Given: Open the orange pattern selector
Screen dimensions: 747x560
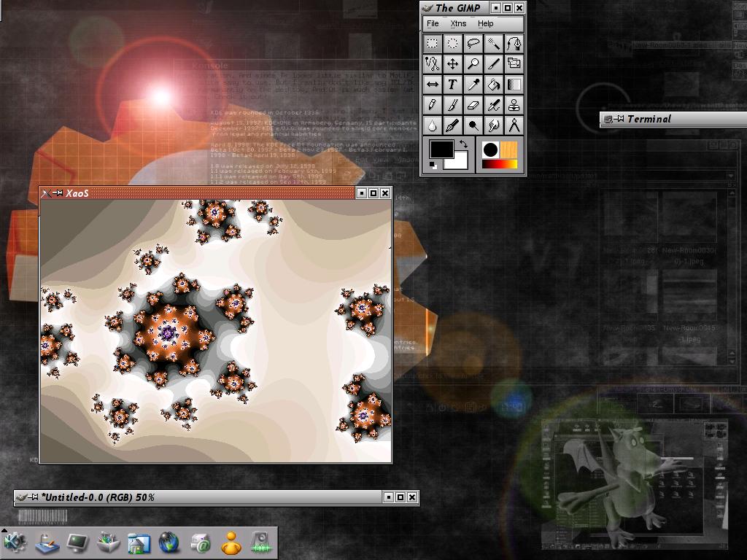Looking at the screenshot, I should tap(508, 149).
